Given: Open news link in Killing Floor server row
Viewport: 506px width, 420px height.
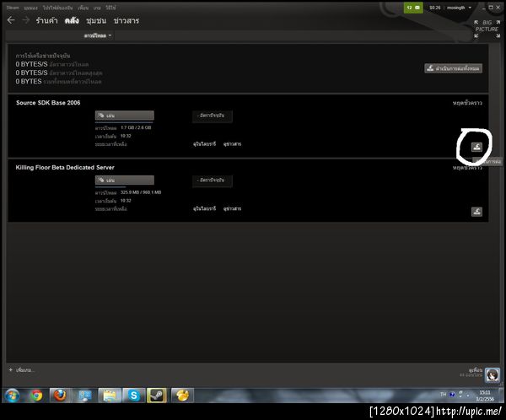Looking at the screenshot, I should (x=232, y=208).
